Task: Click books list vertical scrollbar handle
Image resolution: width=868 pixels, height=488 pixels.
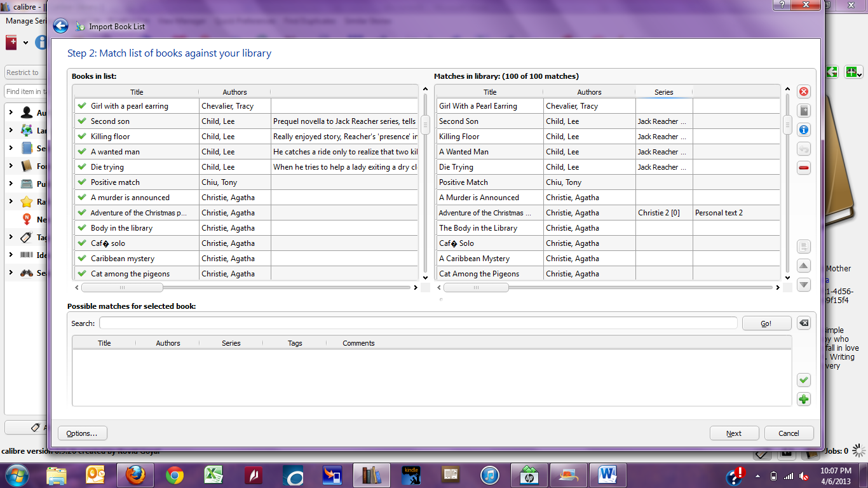Action: pos(425,125)
